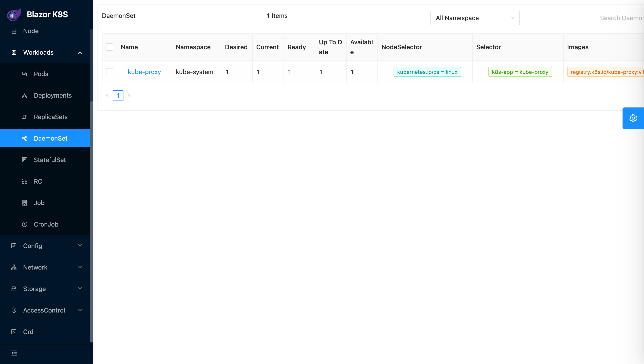
Task: Click the ReplicaSets icon in sidebar
Action: point(25,117)
